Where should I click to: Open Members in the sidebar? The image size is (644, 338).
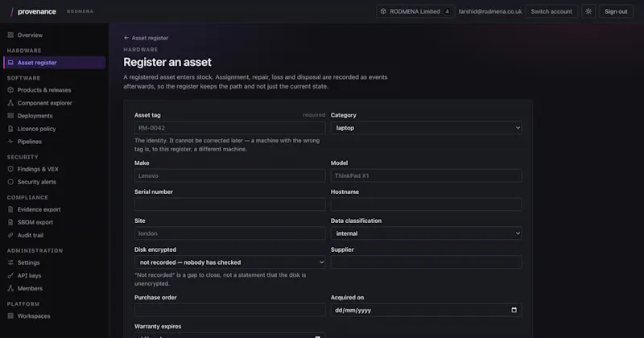[x=54, y=288]
